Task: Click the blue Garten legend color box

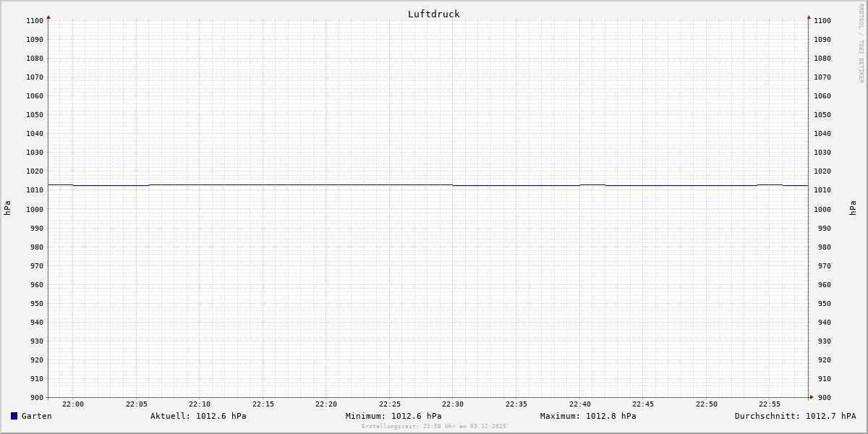Action: click(14, 416)
